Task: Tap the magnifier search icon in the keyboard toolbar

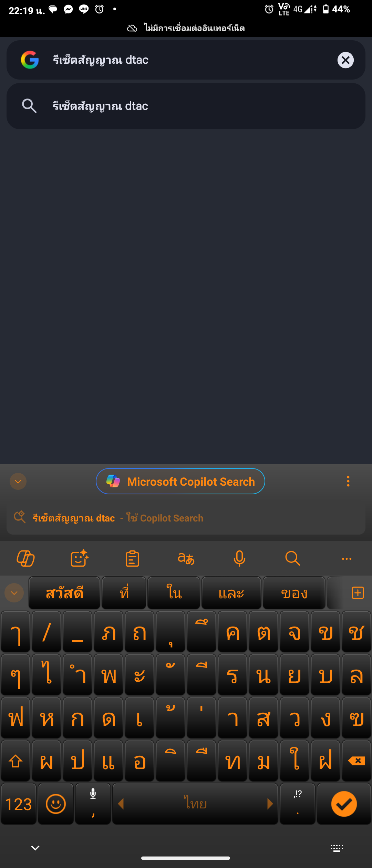Action: [x=293, y=558]
